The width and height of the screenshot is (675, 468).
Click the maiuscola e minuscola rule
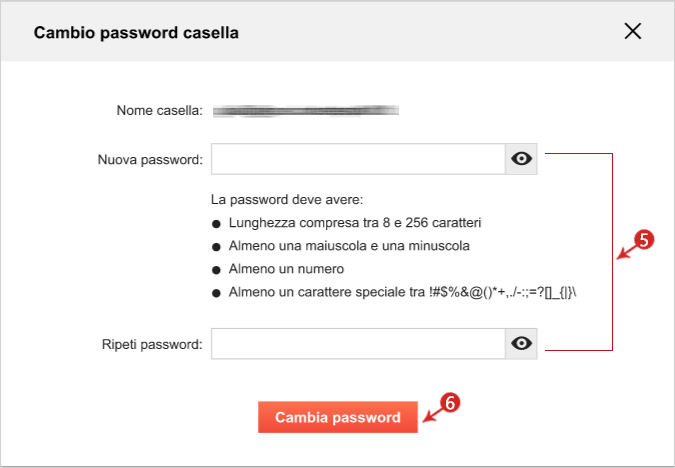click(x=349, y=246)
